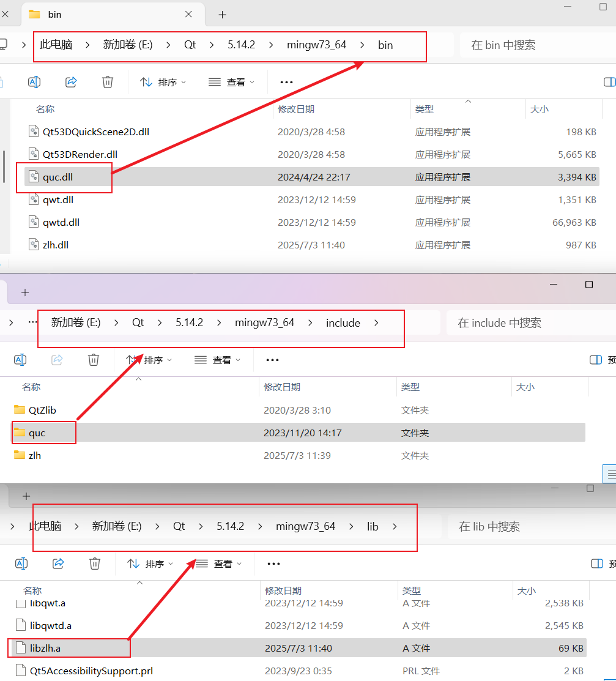The image size is (616, 681).
Task: Click 5.14.2 breadcrumb in include address bar
Action: 189,322
